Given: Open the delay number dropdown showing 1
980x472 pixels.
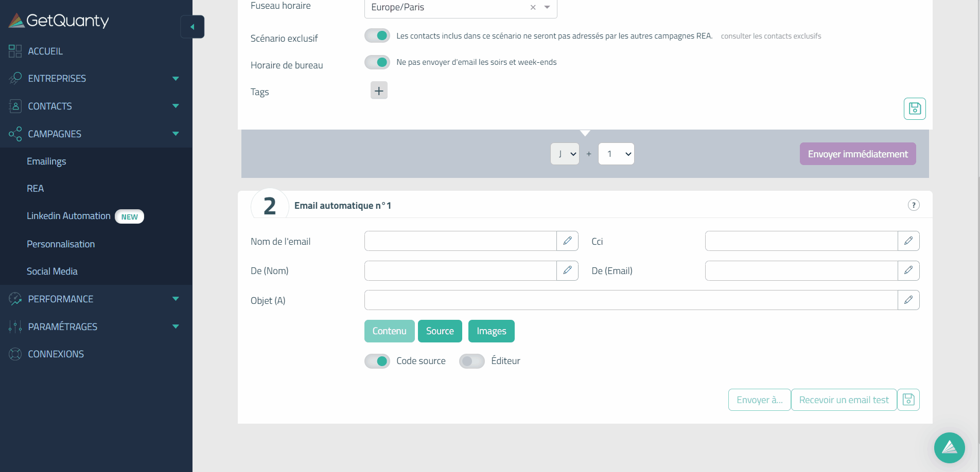Looking at the screenshot, I should [616, 154].
